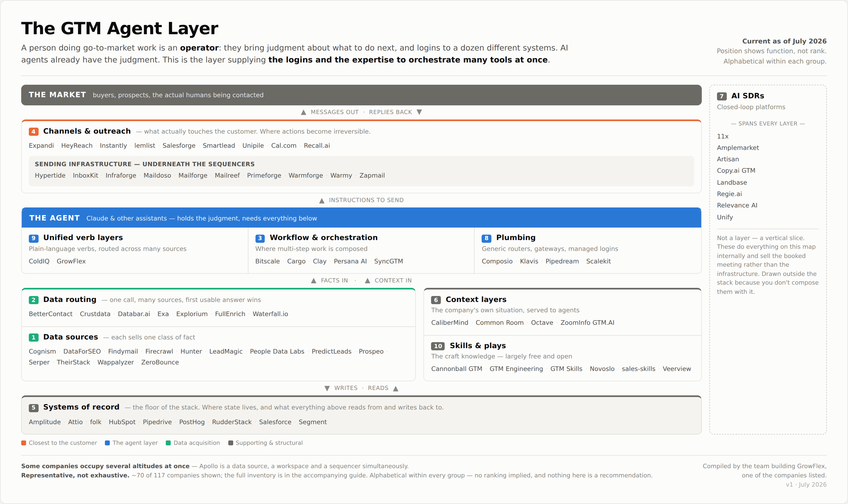Click the green Data acquisition legend swatch
The image size is (848, 504).
pyautogui.click(x=168, y=443)
